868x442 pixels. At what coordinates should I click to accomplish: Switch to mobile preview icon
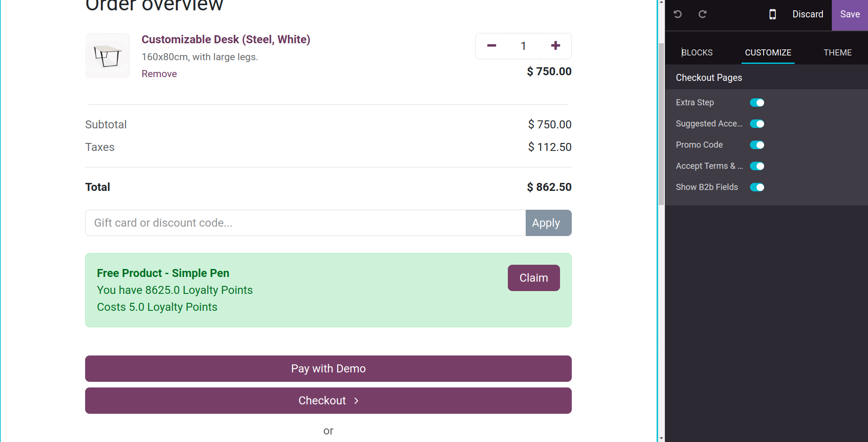(773, 14)
